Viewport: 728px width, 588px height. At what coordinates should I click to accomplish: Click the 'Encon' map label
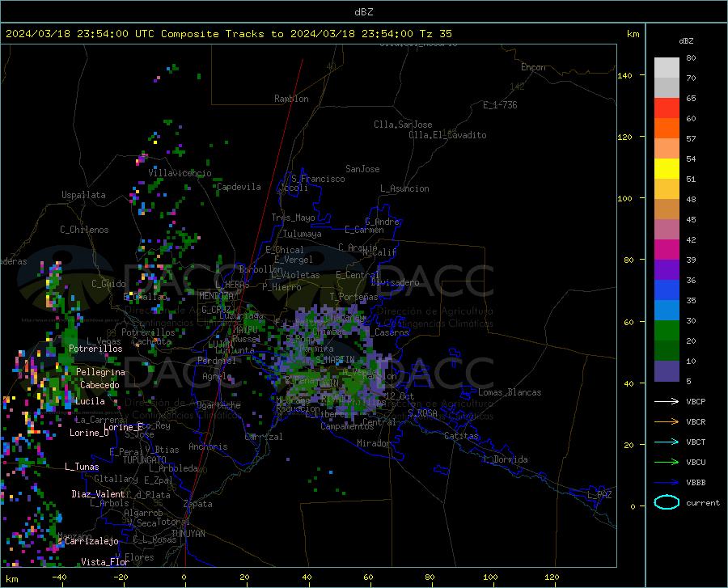point(533,67)
